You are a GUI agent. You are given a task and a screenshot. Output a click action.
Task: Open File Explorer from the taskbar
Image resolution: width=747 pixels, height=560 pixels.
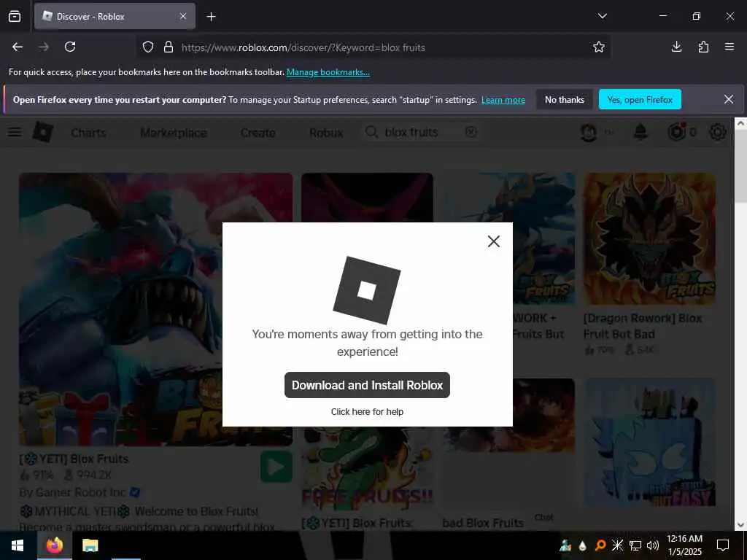[x=90, y=545]
